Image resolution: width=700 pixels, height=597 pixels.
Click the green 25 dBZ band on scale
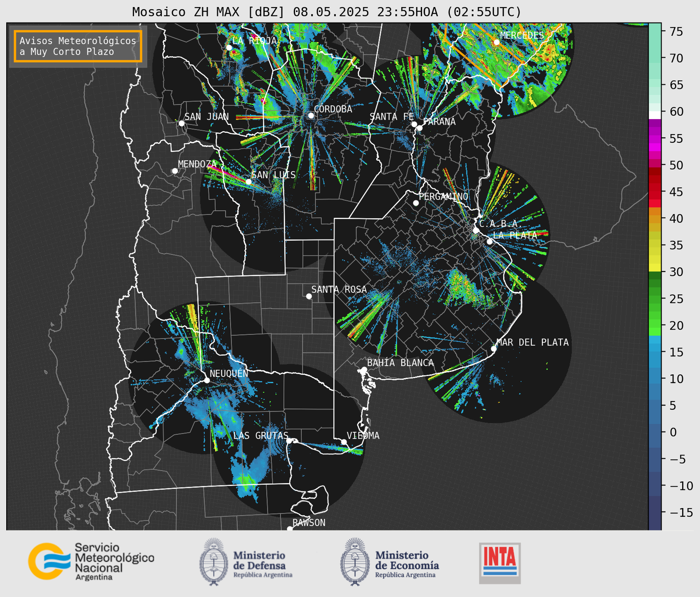coord(654,299)
